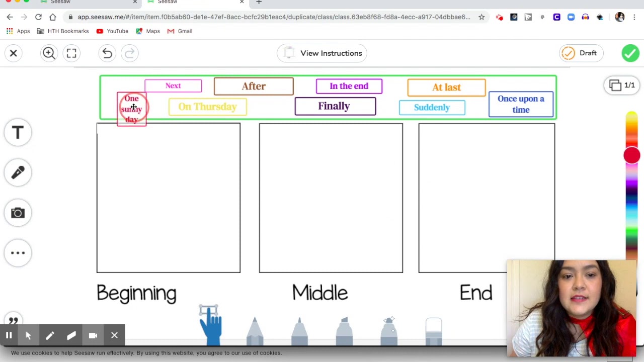Click the zoom in magnifier icon
Image resolution: width=644 pixels, height=362 pixels.
[49, 53]
